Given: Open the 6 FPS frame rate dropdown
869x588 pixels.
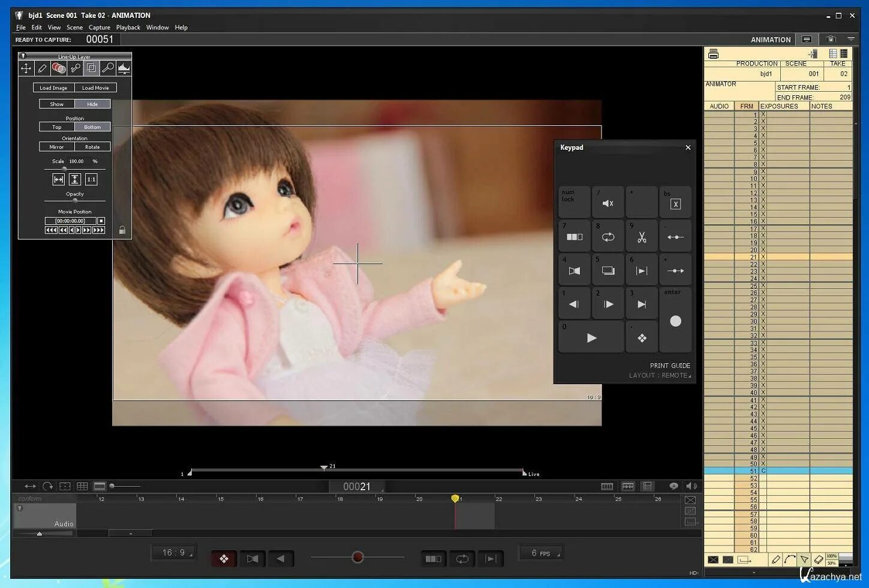Looking at the screenshot, I should coord(541,553).
